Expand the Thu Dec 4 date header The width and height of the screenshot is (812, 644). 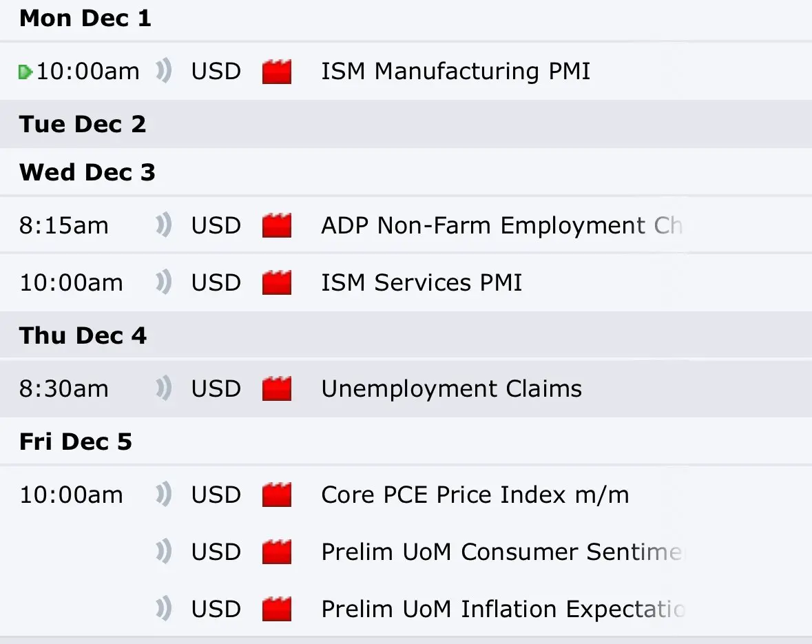pyautogui.click(x=83, y=335)
